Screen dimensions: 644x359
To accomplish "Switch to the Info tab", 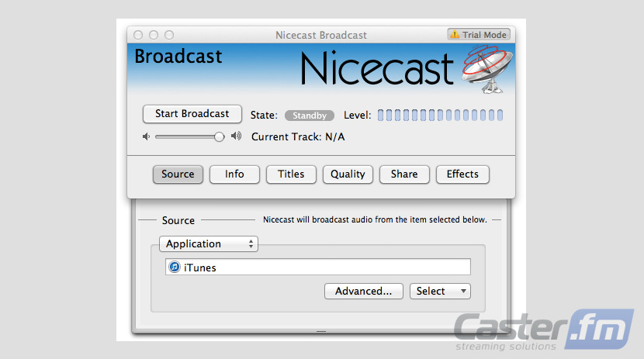I will point(234,174).
